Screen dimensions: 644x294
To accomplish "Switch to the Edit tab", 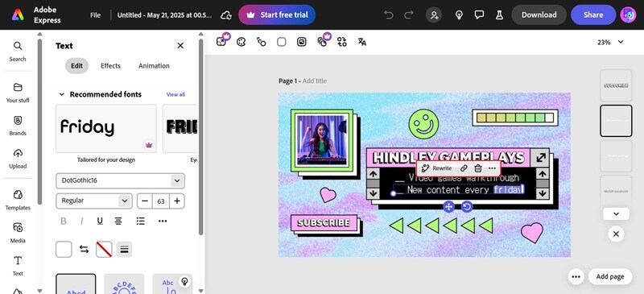I will (x=76, y=66).
